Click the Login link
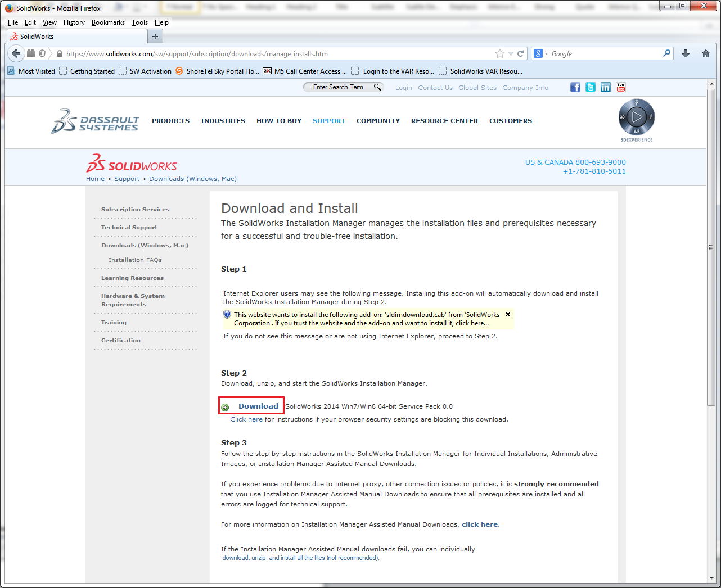Image resolution: width=721 pixels, height=588 pixels. click(403, 88)
